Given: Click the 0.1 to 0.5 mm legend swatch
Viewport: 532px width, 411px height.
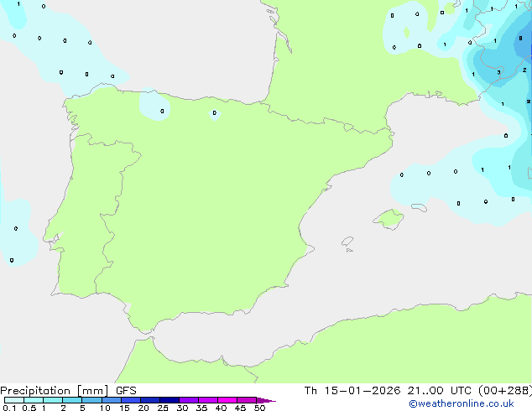Looking at the screenshot, I should [x=14, y=400].
